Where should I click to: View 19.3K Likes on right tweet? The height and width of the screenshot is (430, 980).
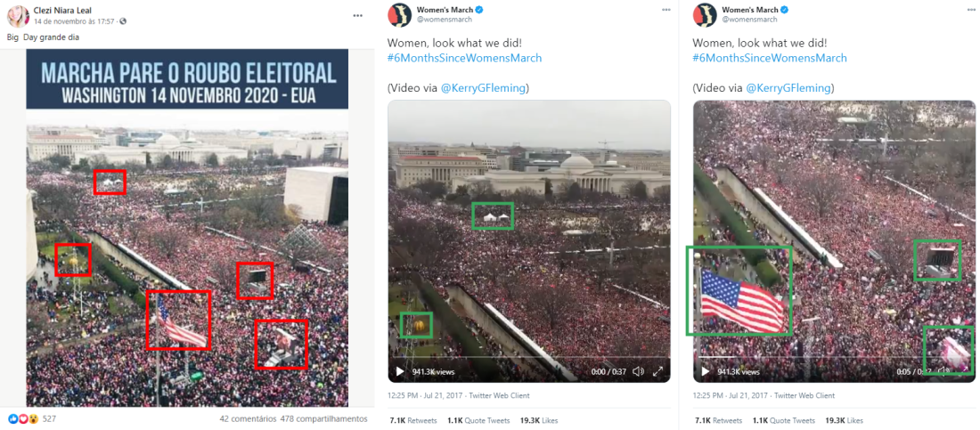coord(844,420)
